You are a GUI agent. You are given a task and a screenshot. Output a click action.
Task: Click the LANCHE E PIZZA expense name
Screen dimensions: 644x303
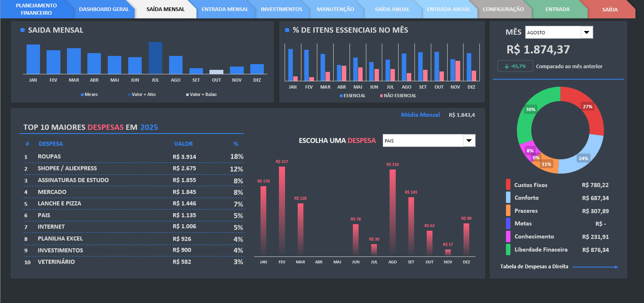[x=60, y=203]
